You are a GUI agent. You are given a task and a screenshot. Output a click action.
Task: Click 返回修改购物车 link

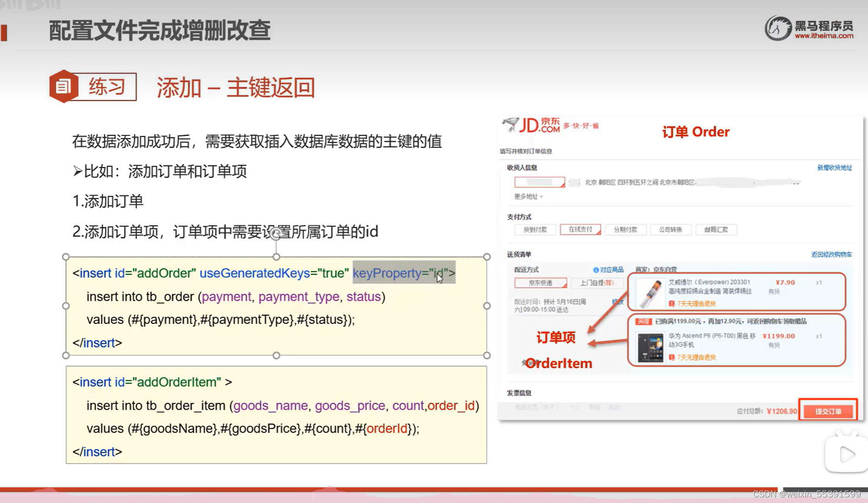pos(831,254)
